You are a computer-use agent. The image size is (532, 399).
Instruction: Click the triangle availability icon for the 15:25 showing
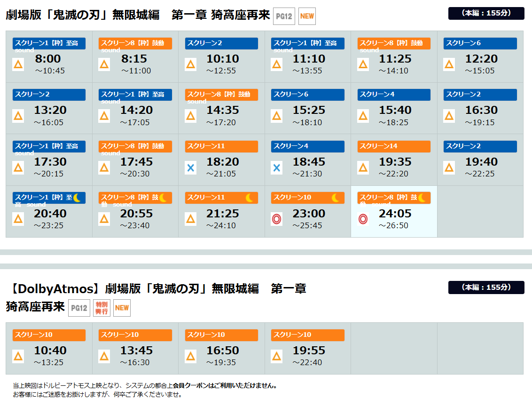tap(276, 116)
